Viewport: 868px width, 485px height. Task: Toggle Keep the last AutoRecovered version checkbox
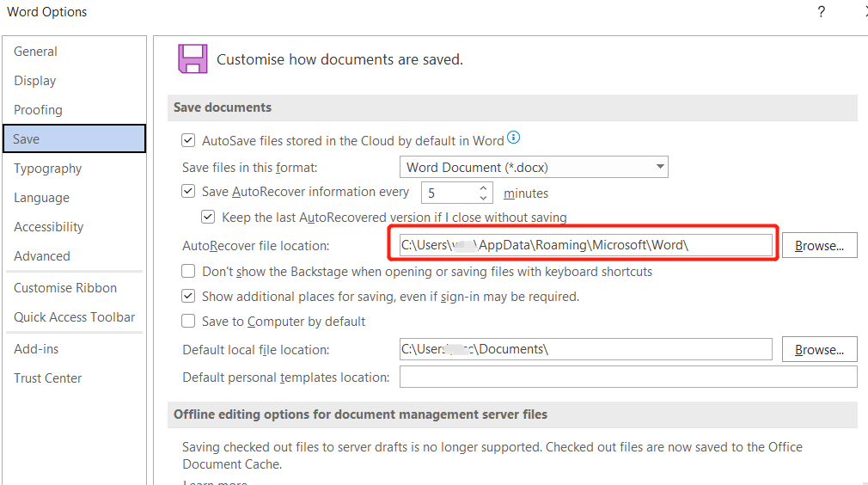pos(208,217)
